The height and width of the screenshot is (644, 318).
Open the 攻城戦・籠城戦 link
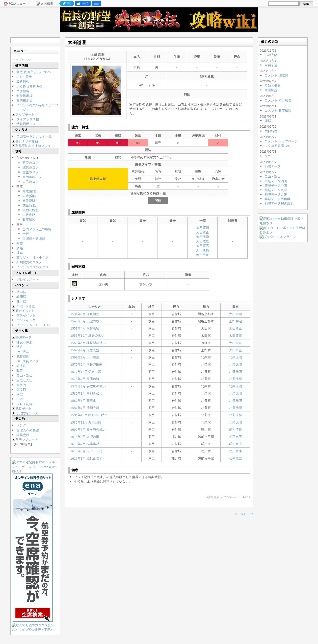pyautogui.click(x=33, y=239)
